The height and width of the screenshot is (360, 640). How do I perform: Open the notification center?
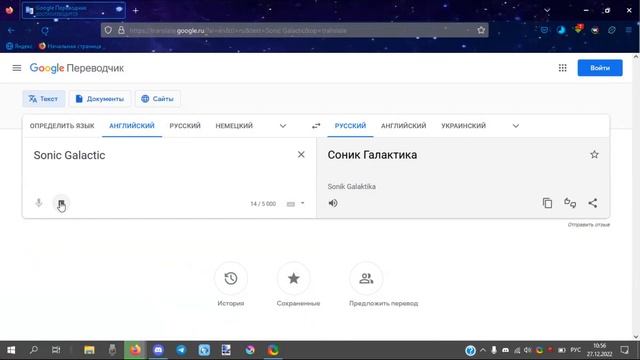click(x=624, y=350)
